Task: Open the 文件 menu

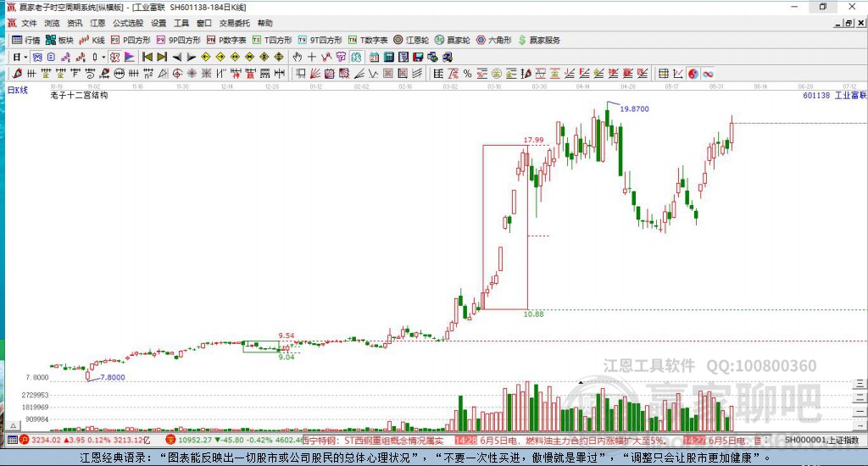Action: 29,23
